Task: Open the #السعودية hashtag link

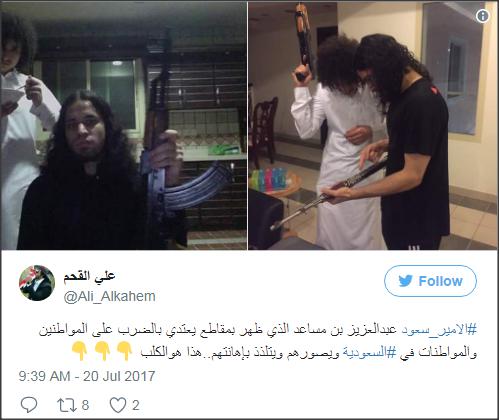Action: pos(369,352)
